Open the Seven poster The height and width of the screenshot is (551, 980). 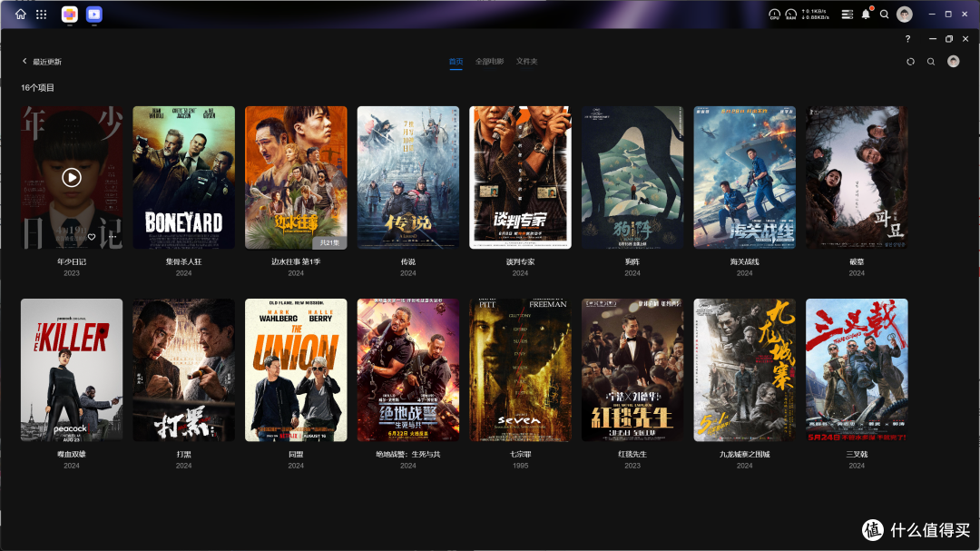[x=520, y=370]
